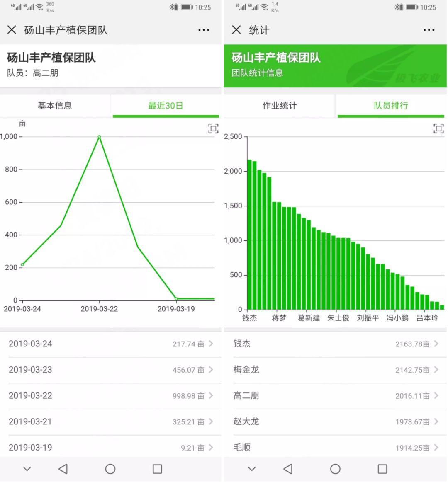The width and height of the screenshot is (448, 482).
Task: Expand the bar chart to fullscreen
Action: click(x=438, y=128)
